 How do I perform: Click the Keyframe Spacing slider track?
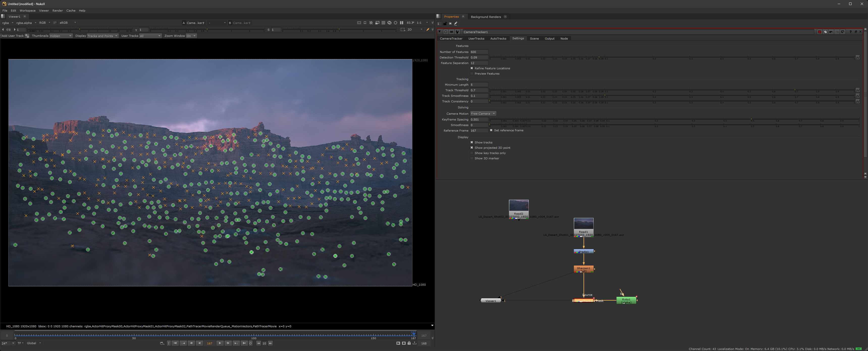(x=675, y=120)
